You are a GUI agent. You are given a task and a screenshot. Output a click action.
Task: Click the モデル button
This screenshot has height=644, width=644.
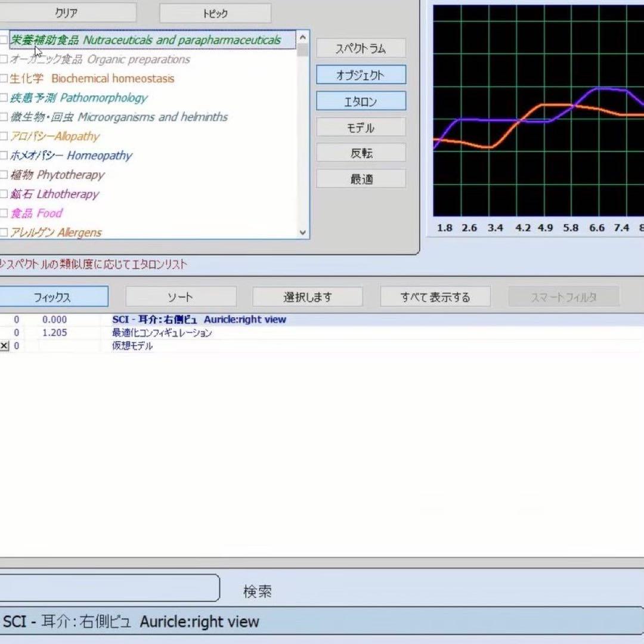click(x=361, y=128)
